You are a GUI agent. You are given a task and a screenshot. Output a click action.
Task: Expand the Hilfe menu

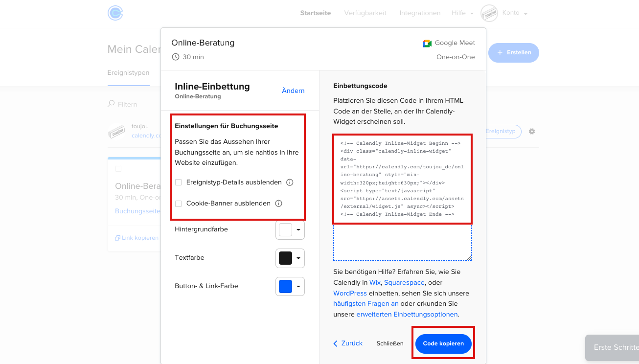tap(462, 13)
